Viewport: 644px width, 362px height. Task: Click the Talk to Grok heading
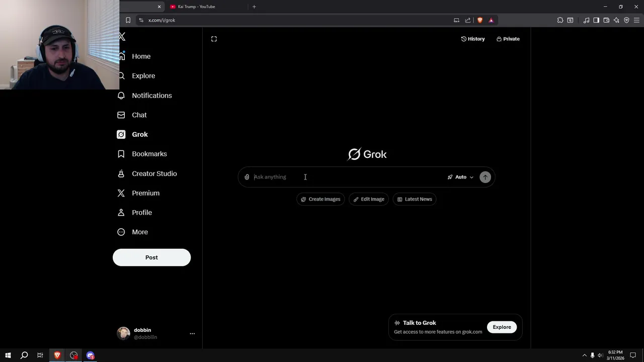click(419, 323)
